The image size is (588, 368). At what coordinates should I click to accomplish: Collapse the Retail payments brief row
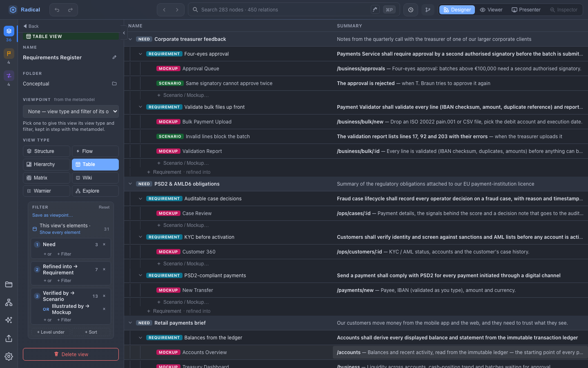(130, 323)
